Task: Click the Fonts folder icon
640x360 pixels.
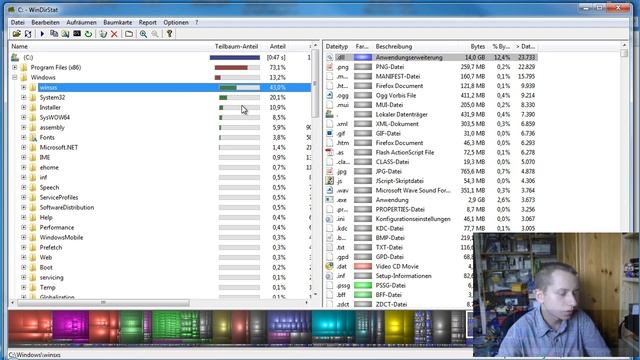Action: (33, 138)
